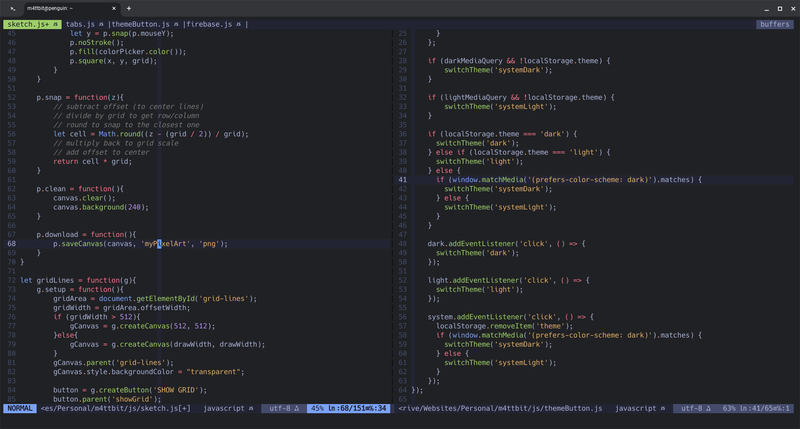The width and height of the screenshot is (800, 429).
Task: Click the sketch.js[+] file path in statusline
Action: pyautogui.click(x=115, y=408)
